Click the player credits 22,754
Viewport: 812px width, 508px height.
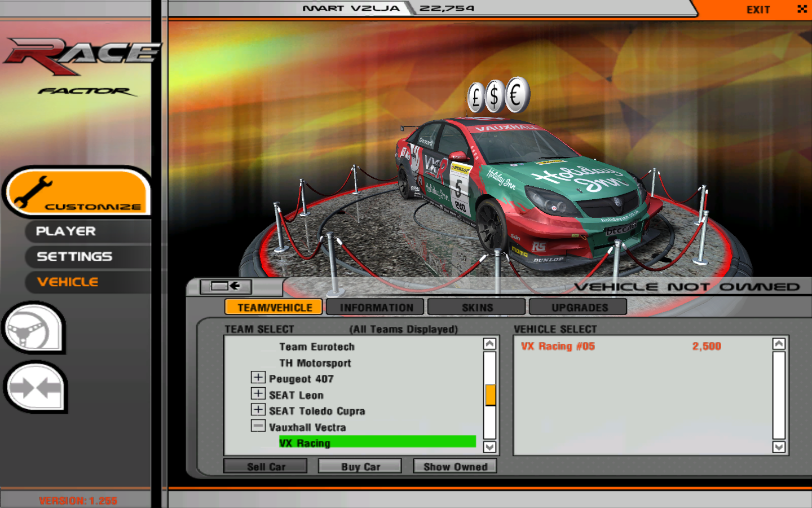[x=447, y=8]
